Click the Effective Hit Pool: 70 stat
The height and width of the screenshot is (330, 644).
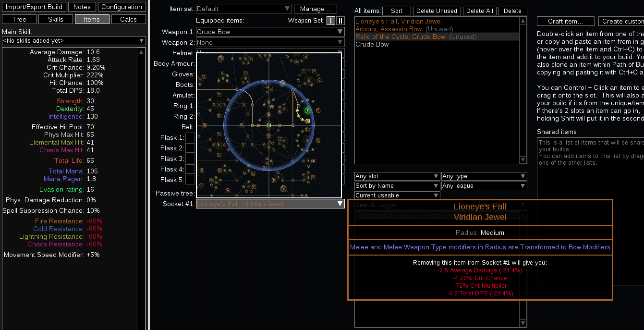(63, 127)
